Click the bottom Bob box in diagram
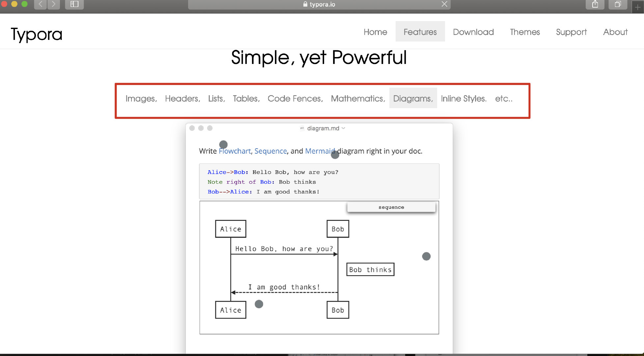 click(x=338, y=310)
